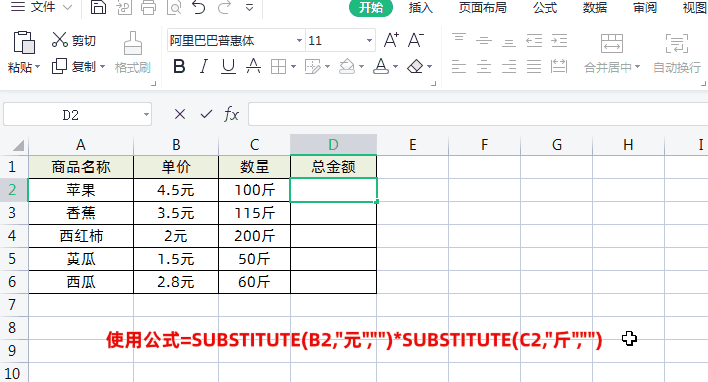Screen dimensions: 708x382
Task: Click the 合并居中 merge icon
Action: point(612,44)
